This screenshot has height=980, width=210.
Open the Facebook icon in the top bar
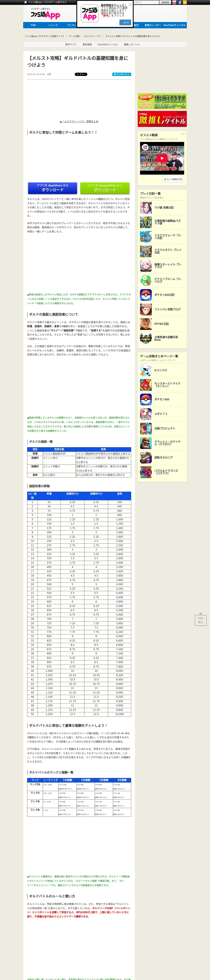click(180, 2)
